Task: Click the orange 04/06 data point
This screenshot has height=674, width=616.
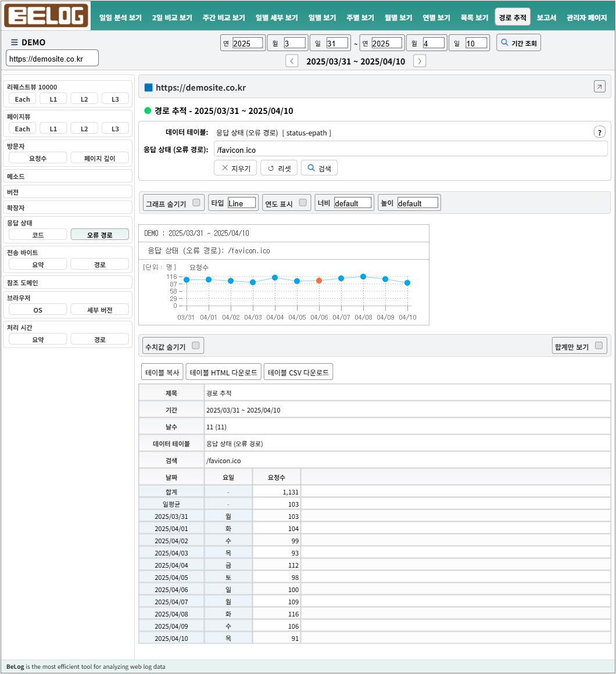Action: coord(319,280)
